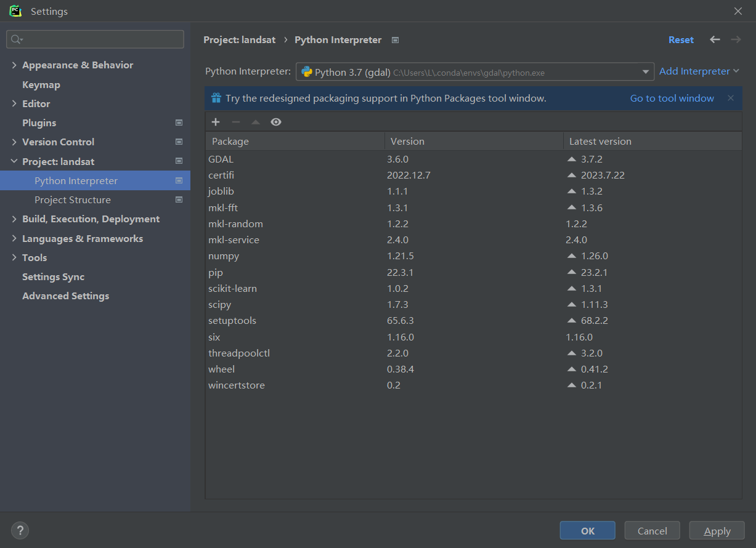Go back using the left arrow
Image resolution: width=756 pixels, height=548 pixels.
pyautogui.click(x=715, y=39)
